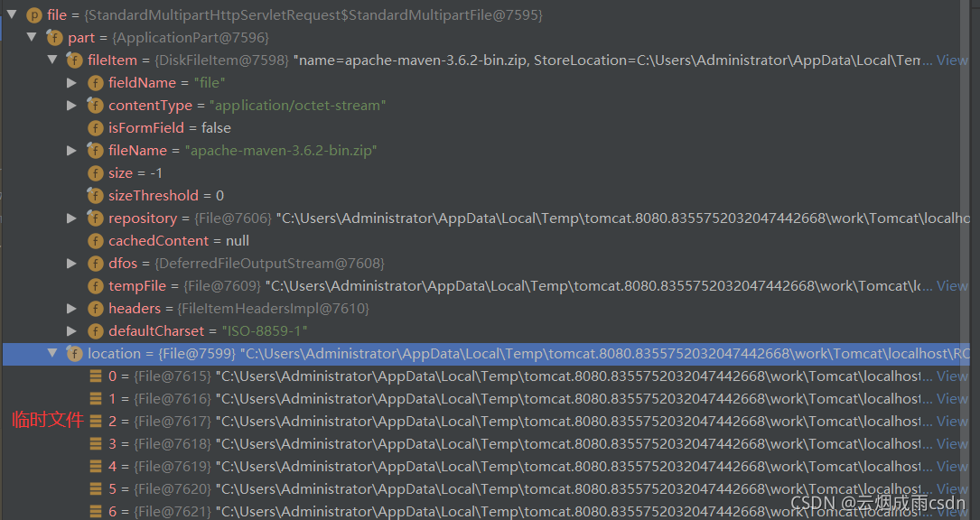
Task: Open View link for array element 2
Action: click(953, 422)
